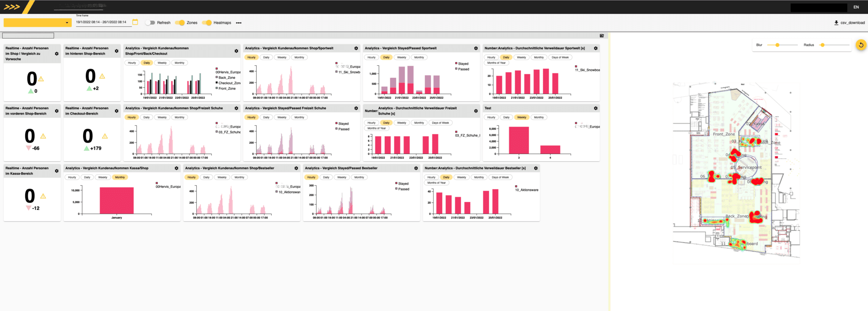The height and width of the screenshot is (311, 868).
Task: Click the logo arrows icon in the header
Action: pyautogui.click(x=12, y=7)
